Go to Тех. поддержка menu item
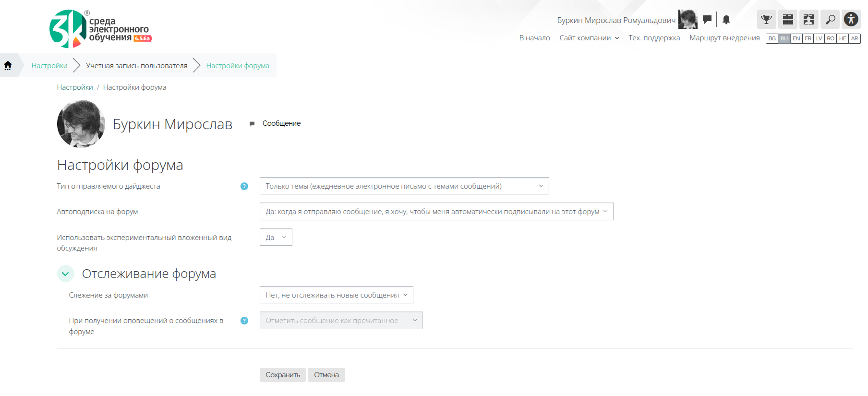Viewport: 868px width, 396px height. click(654, 38)
